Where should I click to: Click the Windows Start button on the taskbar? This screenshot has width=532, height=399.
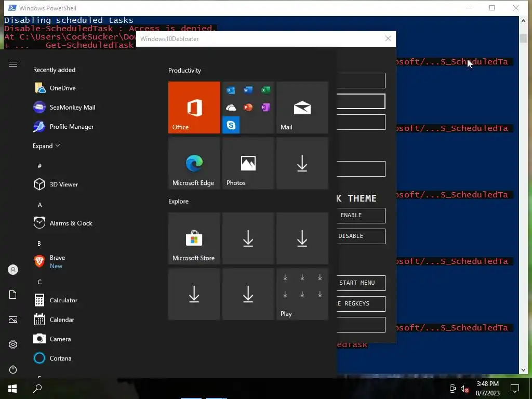click(12, 389)
